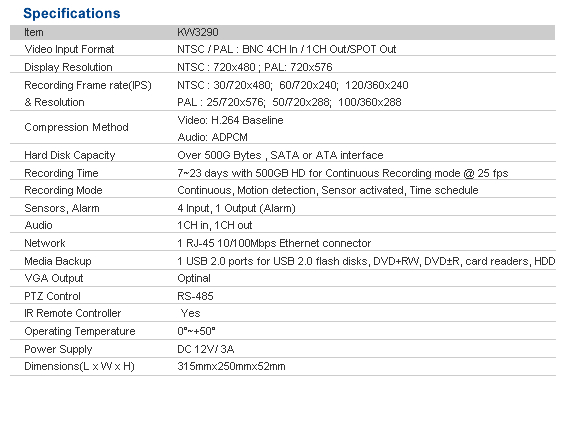Viewport: 568px width, 423px height.
Task: Click the Video: H.264 Baseline value
Action: click(230, 120)
